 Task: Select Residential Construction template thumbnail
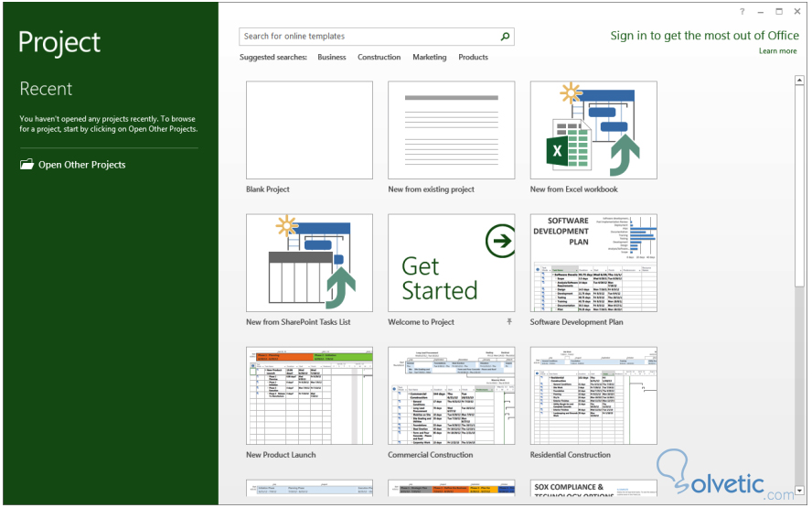(593, 395)
